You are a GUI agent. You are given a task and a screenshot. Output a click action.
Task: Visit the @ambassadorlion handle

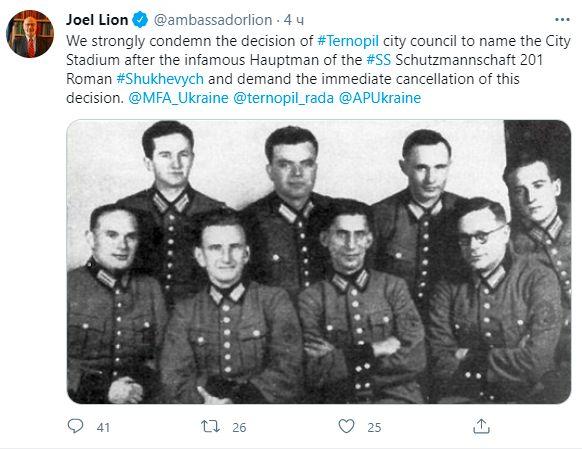click(x=213, y=20)
